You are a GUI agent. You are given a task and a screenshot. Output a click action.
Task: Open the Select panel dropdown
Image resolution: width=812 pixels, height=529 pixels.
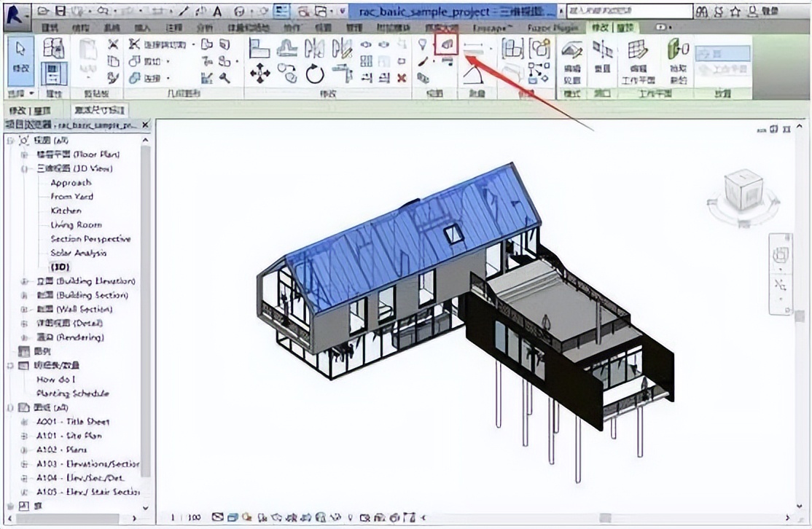tap(31, 94)
